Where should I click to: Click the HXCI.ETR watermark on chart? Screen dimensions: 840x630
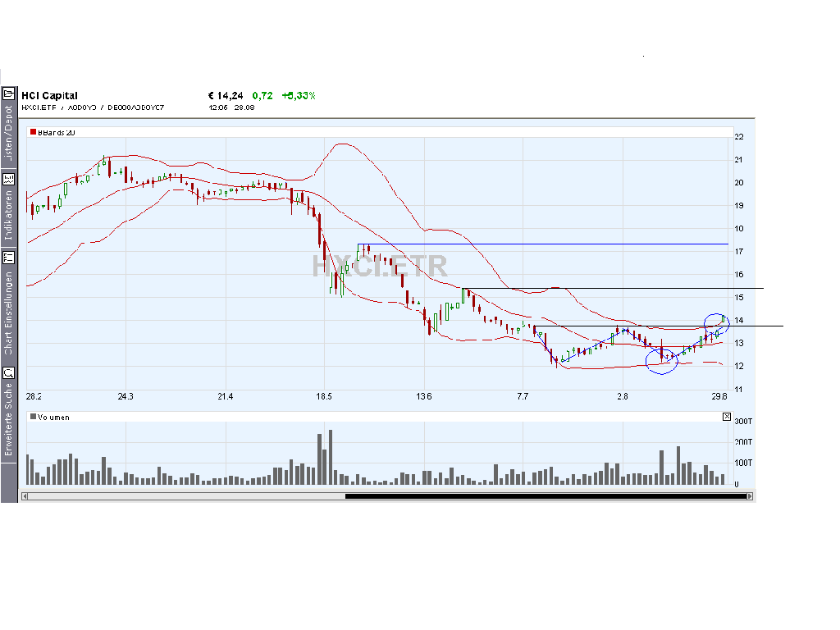(x=379, y=266)
